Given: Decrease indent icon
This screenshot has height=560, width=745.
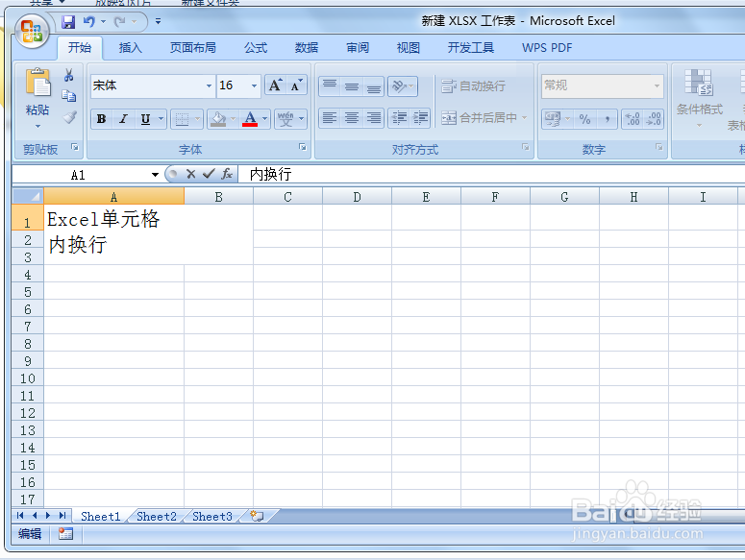Looking at the screenshot, I should [399, 118].
